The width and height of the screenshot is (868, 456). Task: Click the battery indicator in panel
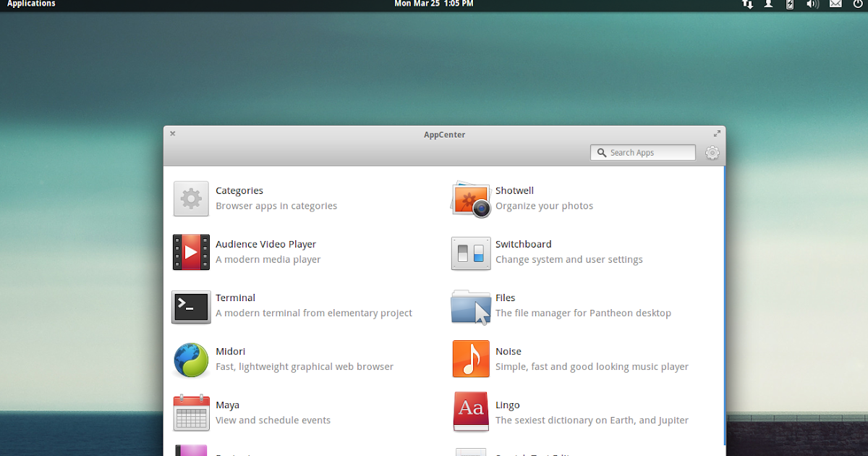[790, 4]
